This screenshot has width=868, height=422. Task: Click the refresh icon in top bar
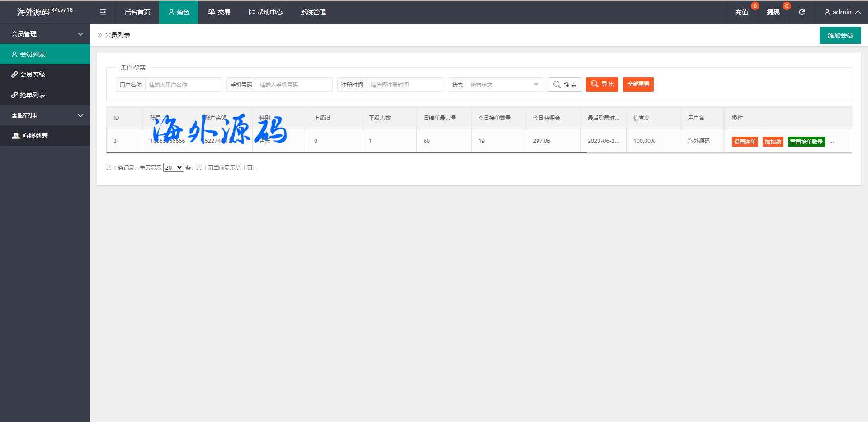pyautogui.click(x=802, y=12)
